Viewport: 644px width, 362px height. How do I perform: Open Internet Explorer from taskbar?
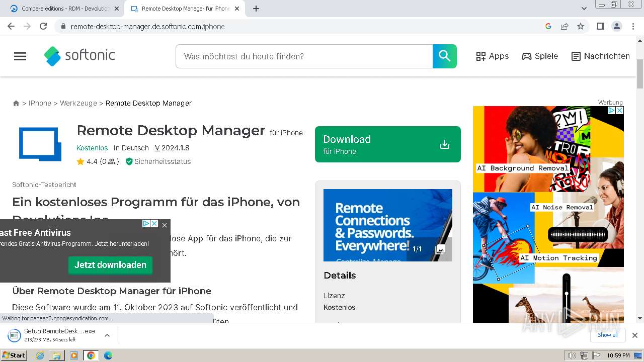[x=40, y=355]
